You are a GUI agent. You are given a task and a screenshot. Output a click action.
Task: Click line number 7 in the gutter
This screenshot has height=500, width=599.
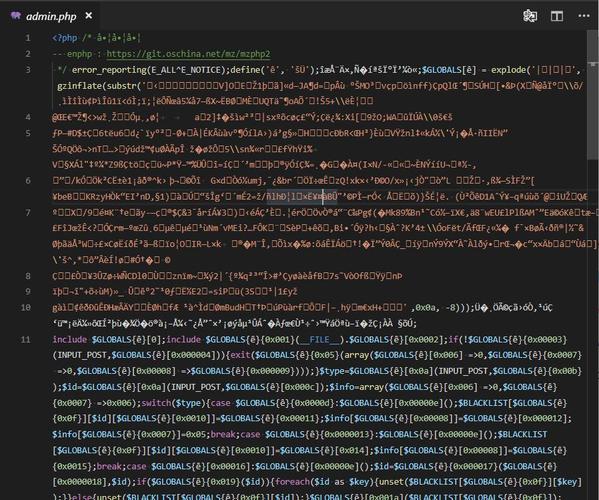click(28, 212)
